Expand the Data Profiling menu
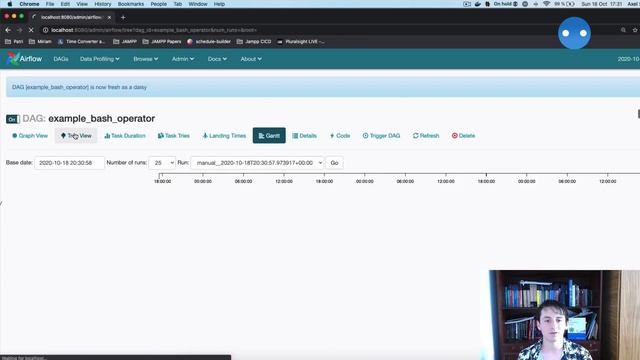The image size is (640, 360). (x=100, y=59)
